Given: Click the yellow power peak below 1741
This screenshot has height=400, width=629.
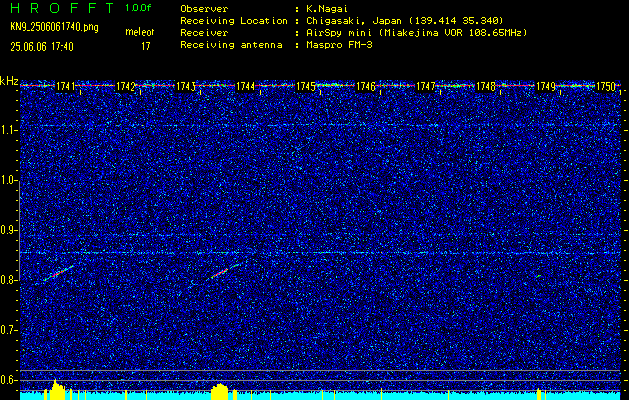Looking at the screenshot, I should tap(57, 390).
